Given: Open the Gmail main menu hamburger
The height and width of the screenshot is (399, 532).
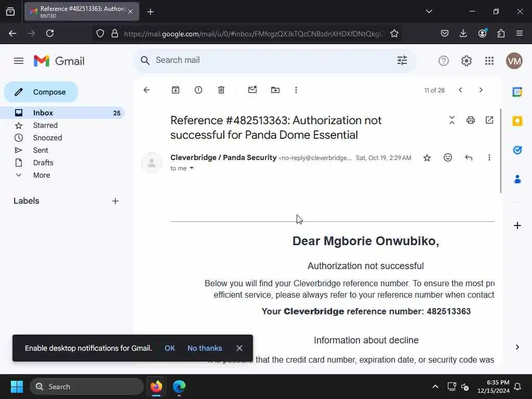Looking at the screenshot, I should (19, 61).
